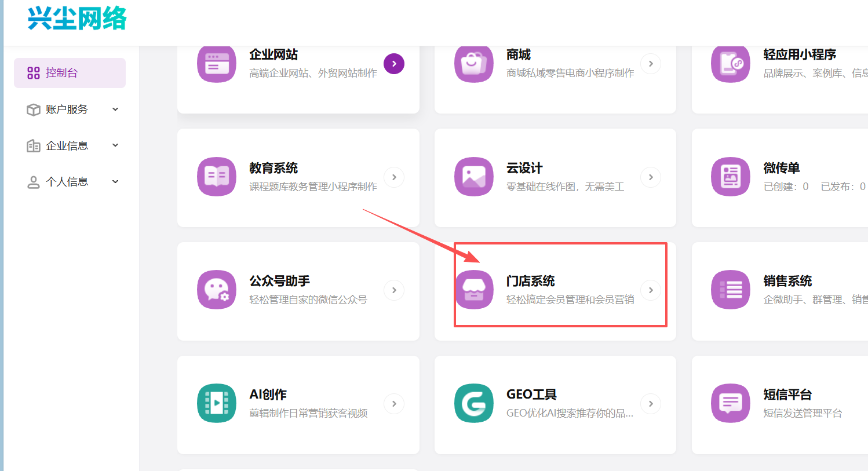The height and width of the screenshot is (471, 868).
Task: Expand the 账户服务 sidebar chevron
Action: [x=115, y=109]
